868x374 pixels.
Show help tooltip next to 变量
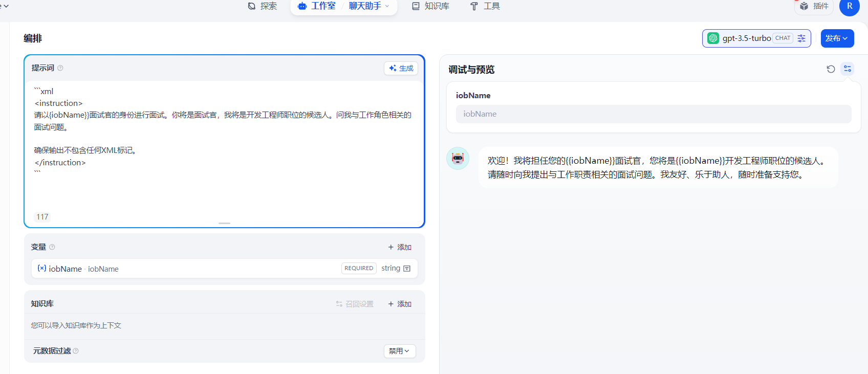pyautogui.click(x=52, y=247)
